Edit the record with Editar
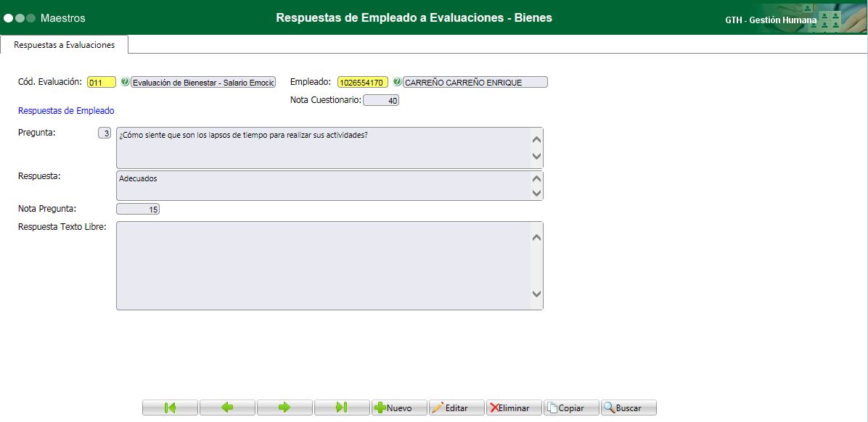The height and width of the screenshot is (422, 868). point(456,407)
